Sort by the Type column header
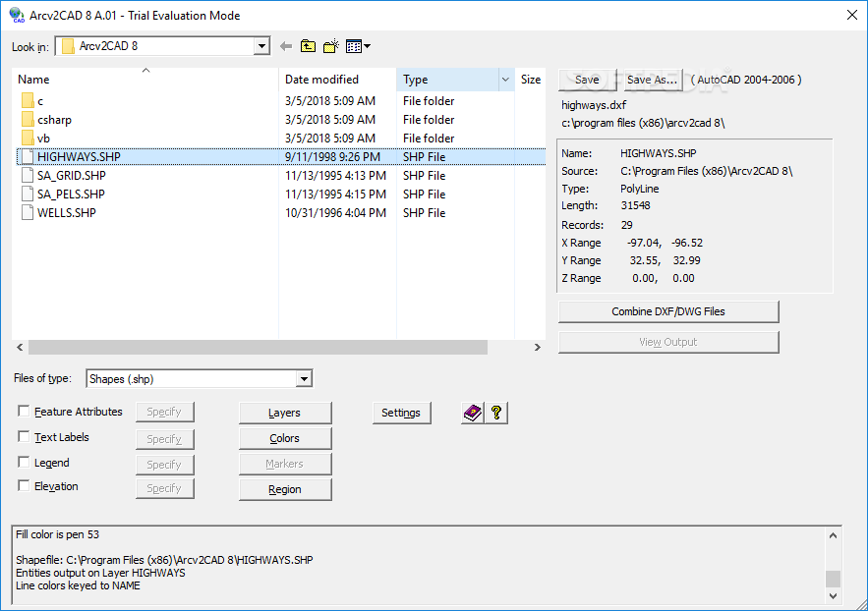Viewport: 868px width, 611px height. click(x=448, y=80)
